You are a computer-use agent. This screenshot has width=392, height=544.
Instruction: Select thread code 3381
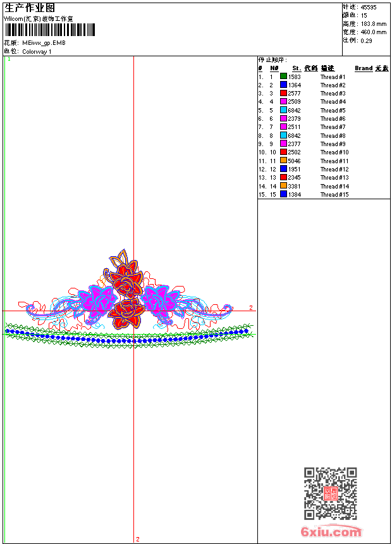tap(294, 187)
